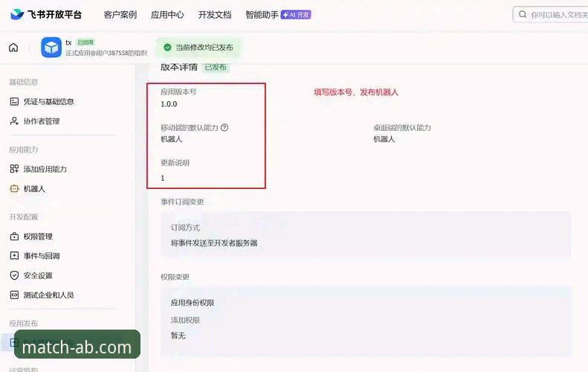Click the green check icon in 当前修改均已发布
Image resolution: width=588 pixels, height=372 pixels.
167,48
